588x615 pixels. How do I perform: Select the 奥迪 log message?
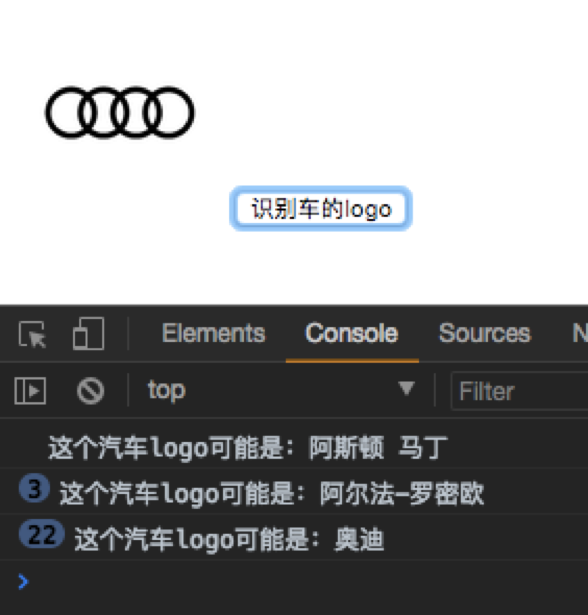click(229, 539)
